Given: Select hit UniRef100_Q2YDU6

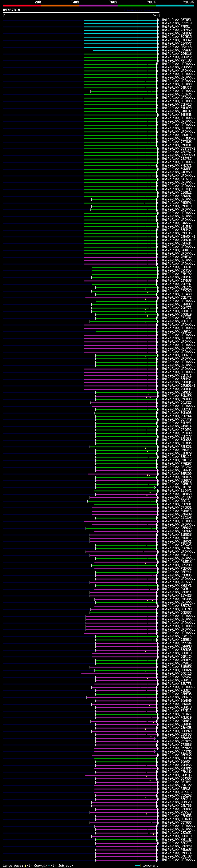Looking at the screenshot, I should [x=176, y=281].
